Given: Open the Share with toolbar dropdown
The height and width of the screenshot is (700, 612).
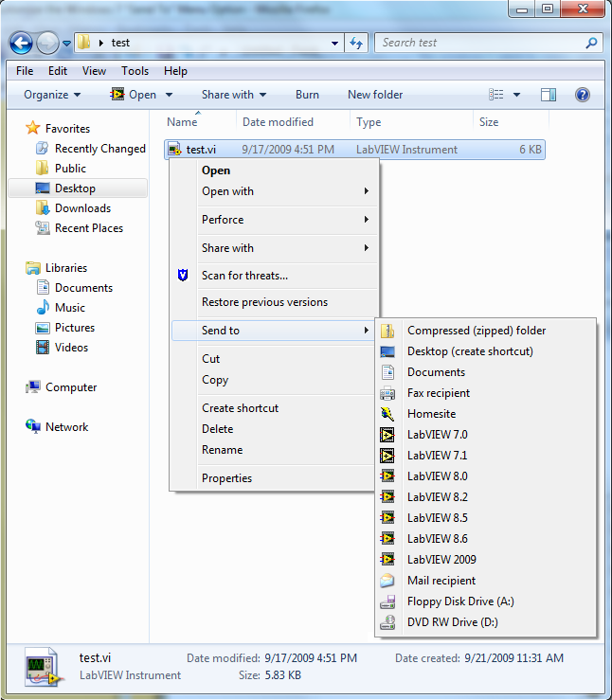Looking at the screenshot, I should (234, 95).
